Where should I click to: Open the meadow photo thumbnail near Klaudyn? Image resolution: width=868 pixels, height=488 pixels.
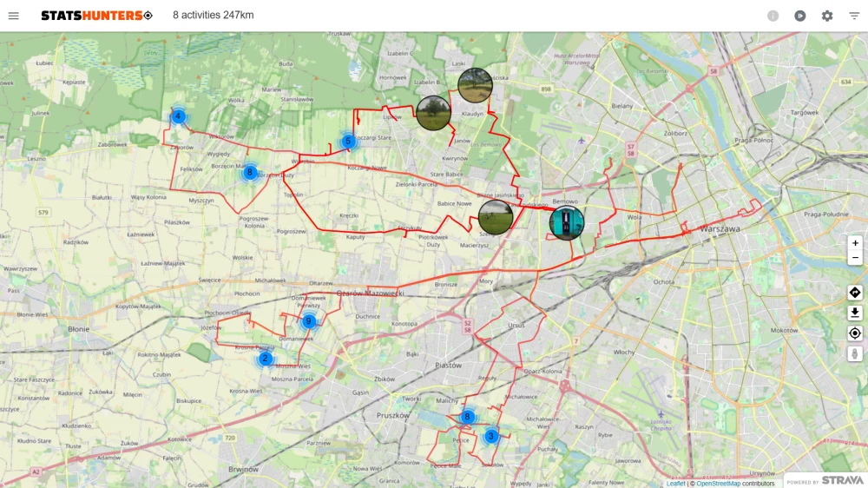point(475,85)
